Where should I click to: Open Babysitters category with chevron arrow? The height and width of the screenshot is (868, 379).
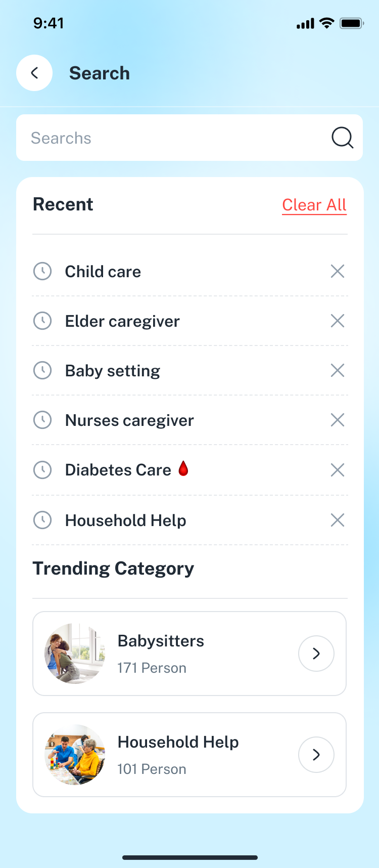point(316,654)
